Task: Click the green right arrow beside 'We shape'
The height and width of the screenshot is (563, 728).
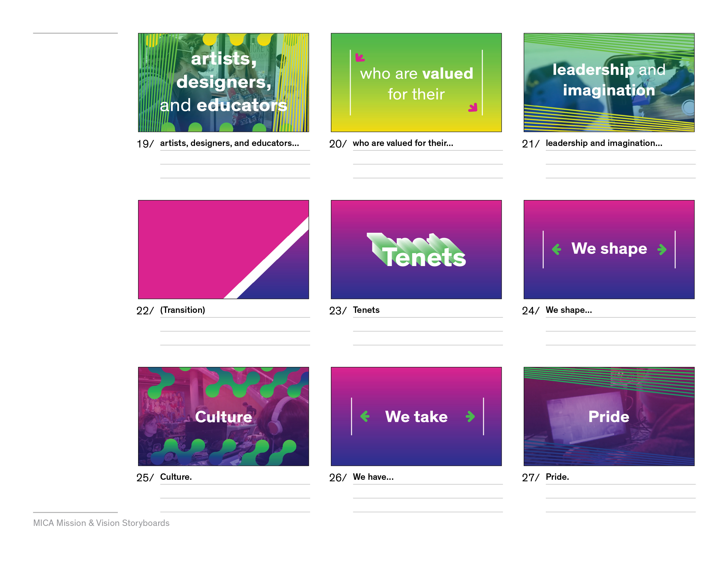Action: [662, 249]
